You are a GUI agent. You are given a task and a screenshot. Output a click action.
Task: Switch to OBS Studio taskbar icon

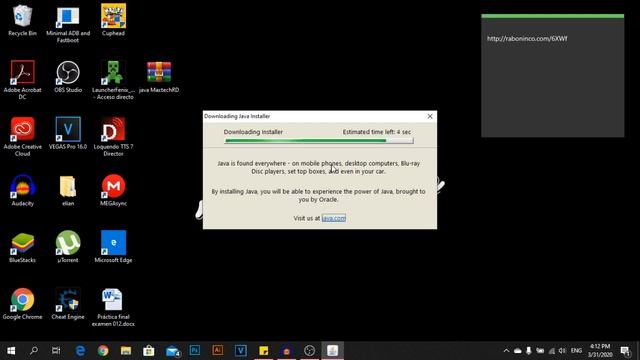point(309,350)
